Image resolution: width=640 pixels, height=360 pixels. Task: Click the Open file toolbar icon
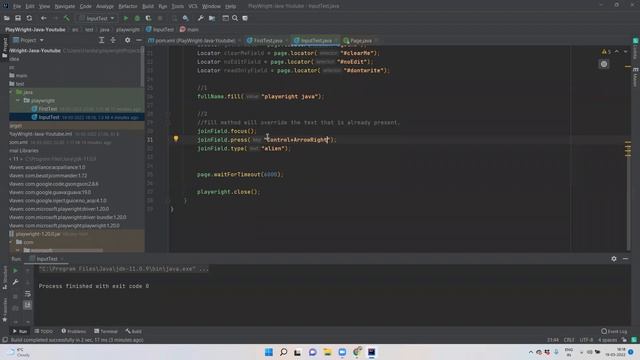click(x=7, y=18)
